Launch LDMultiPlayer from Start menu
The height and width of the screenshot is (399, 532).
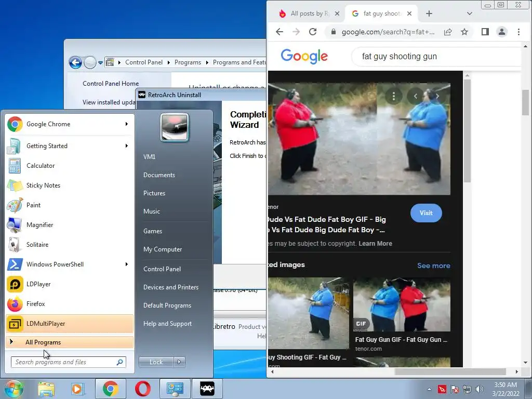tap(70, 324)
